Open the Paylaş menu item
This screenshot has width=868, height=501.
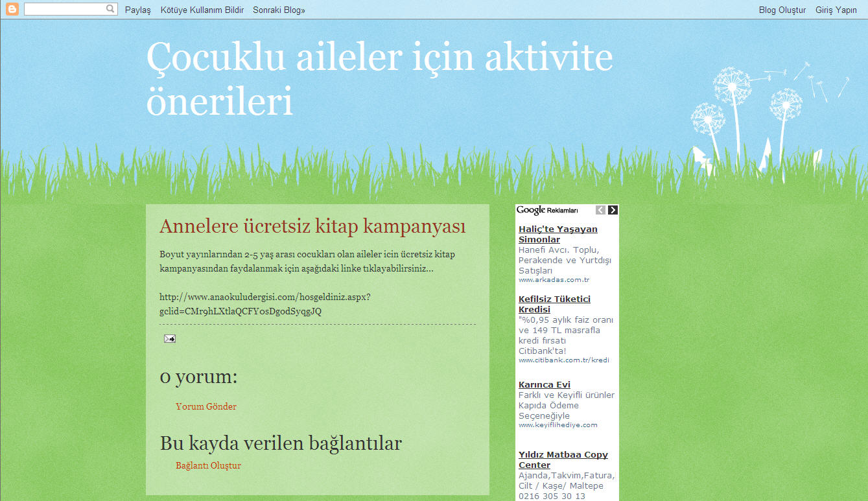coord(137,10)
